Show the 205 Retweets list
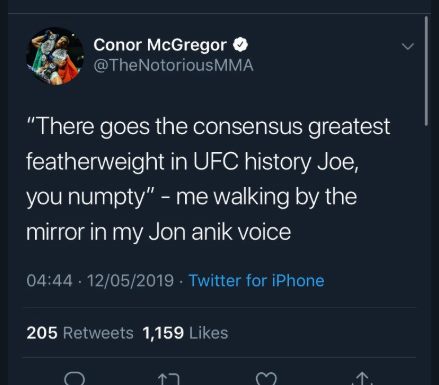439x385 pixels. pos(80,333)
